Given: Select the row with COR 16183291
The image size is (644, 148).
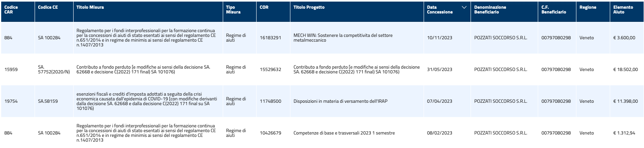Looking at the screenshot, I should 322,38.
